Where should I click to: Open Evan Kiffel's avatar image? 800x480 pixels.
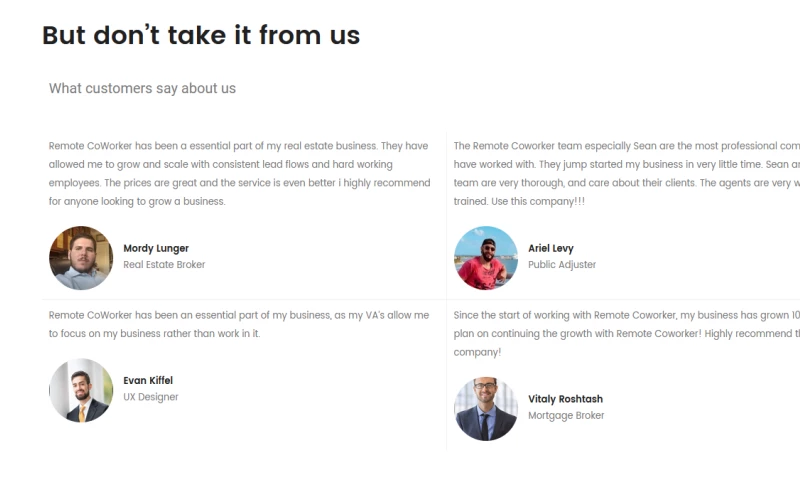tap(81, 390)
